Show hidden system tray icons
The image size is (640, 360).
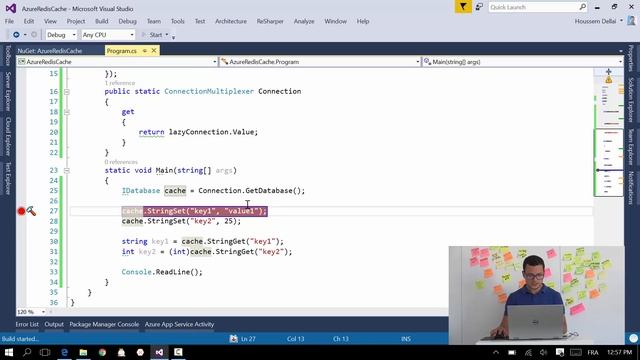pos(496,352)
